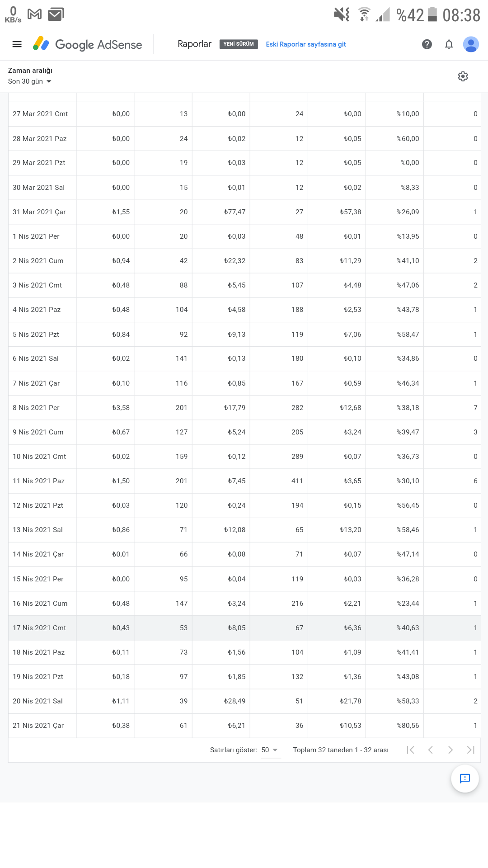Go to the next page arrow
488x868 pixels.
(450, 750)
